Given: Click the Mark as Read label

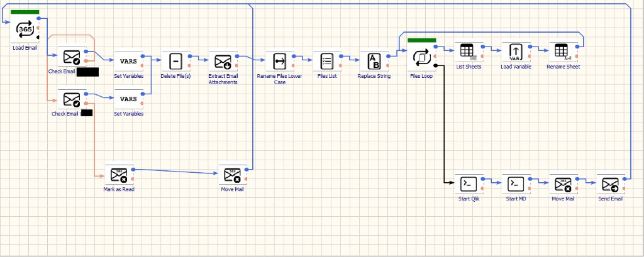Looking at the screenshot, I should 119,189.
